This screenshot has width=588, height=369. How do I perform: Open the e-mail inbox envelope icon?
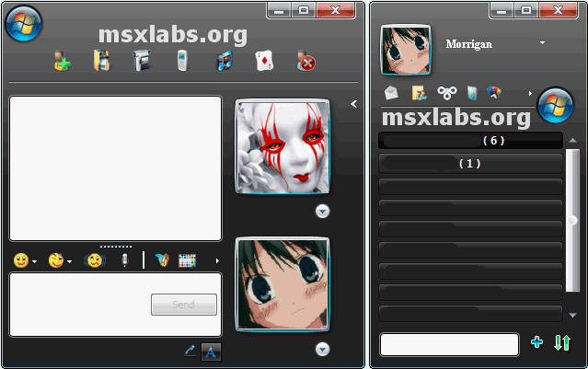click(391, 93)
